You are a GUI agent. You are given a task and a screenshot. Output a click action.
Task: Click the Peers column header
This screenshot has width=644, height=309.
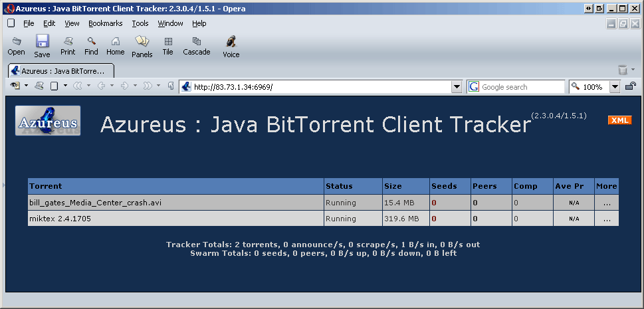(491, 186)
